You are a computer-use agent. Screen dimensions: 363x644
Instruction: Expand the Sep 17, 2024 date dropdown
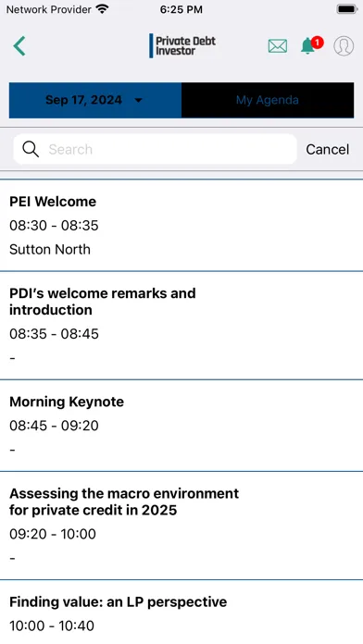pos(95,100)
